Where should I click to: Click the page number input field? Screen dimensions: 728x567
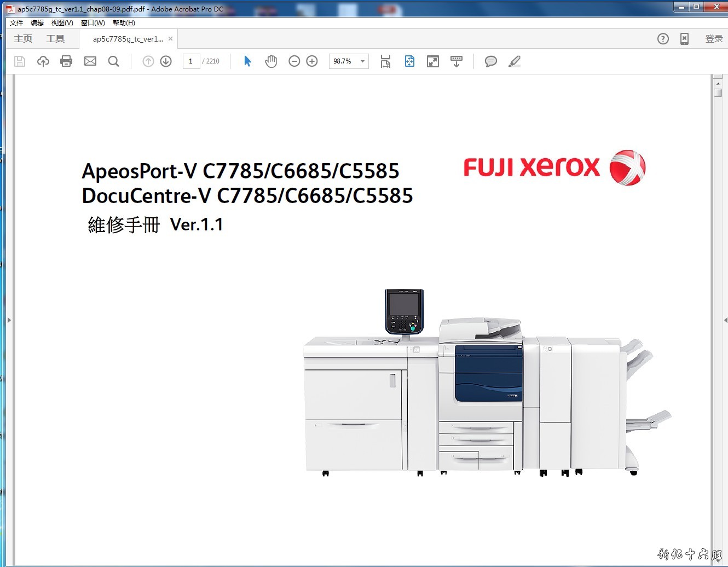coord(191,61)
